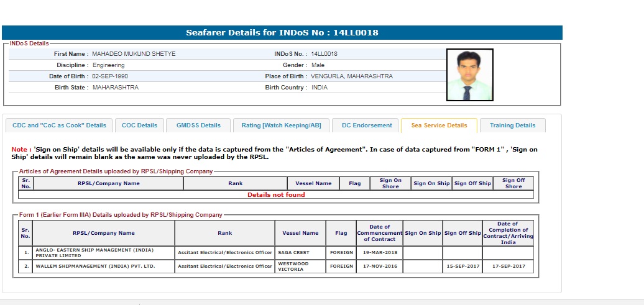The image size is (644, 305).
Task: Click the 17-NOV-2016 commencement date cell
Action: coord(379,266)
